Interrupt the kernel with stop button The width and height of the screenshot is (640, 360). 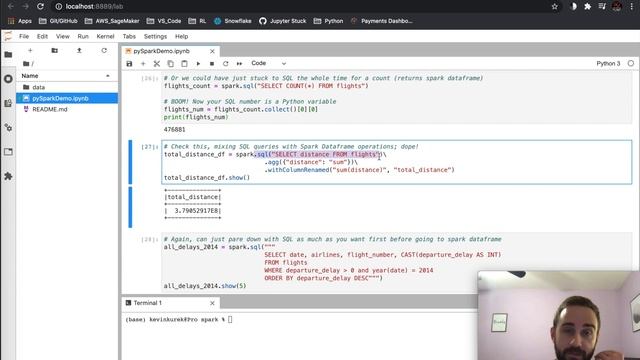click(212, 64)
